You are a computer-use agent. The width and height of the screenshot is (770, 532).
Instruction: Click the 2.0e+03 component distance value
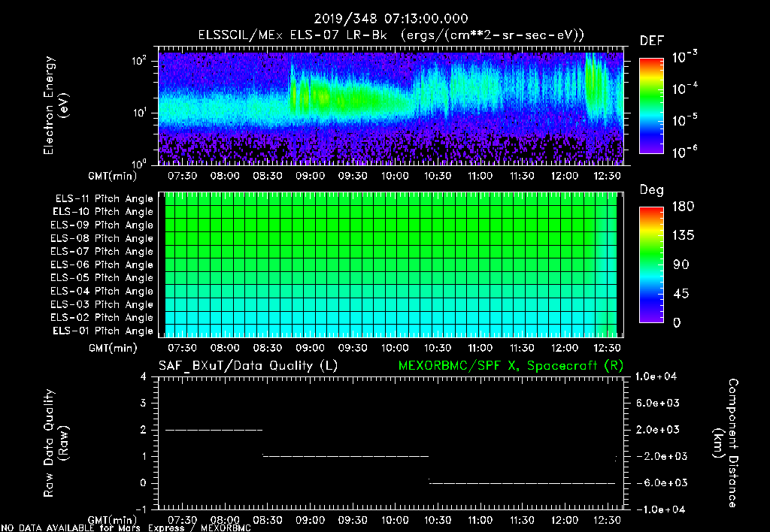658,430
